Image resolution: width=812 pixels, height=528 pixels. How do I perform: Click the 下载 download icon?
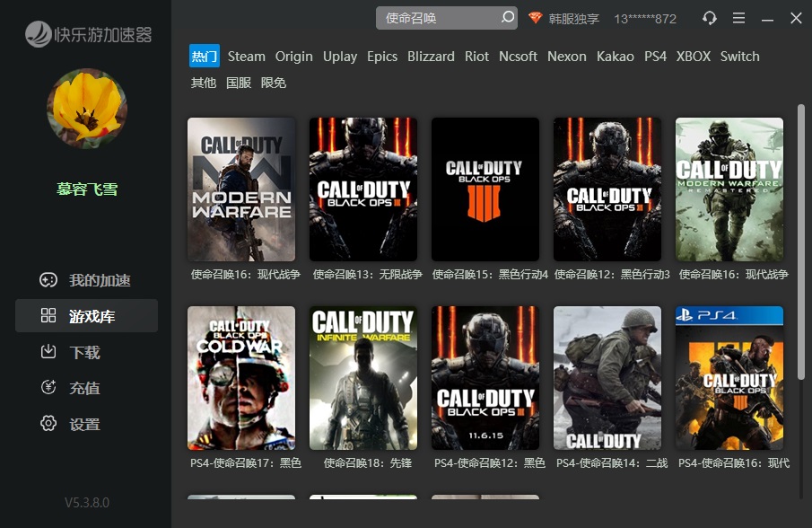tap(48, 352)
